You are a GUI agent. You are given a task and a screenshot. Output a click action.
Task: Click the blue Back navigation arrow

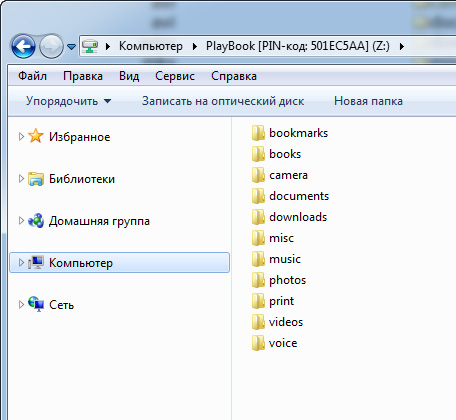click(23, 46)
